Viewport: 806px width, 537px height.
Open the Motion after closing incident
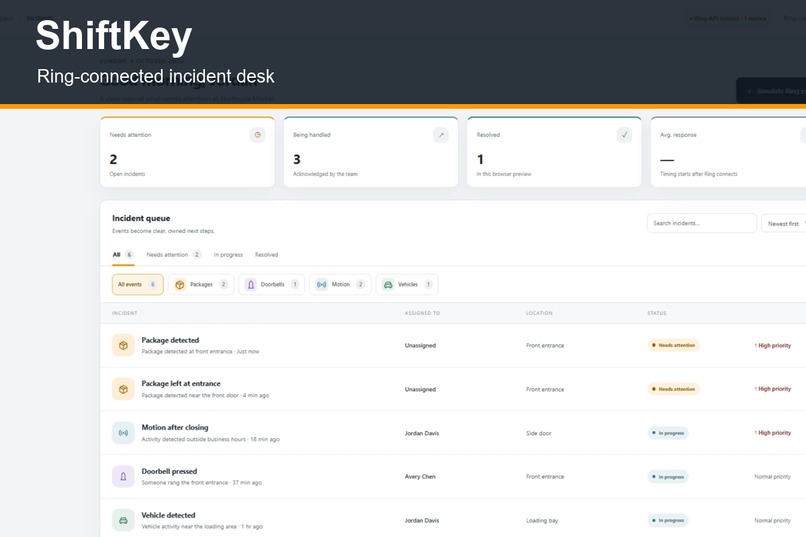click(453, 433)
